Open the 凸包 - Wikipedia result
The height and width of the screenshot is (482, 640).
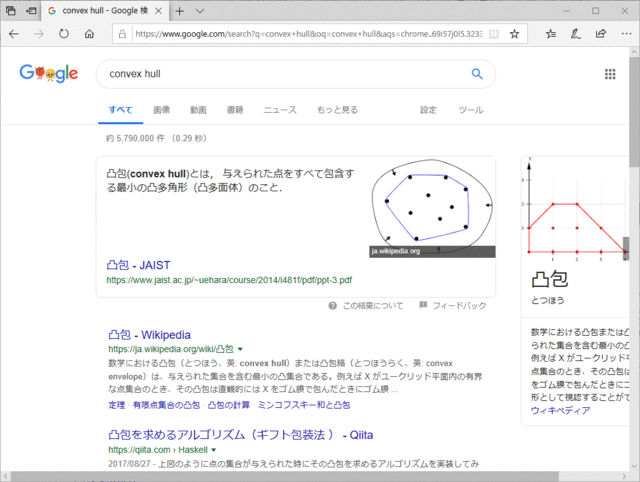(x=149, y=335)
